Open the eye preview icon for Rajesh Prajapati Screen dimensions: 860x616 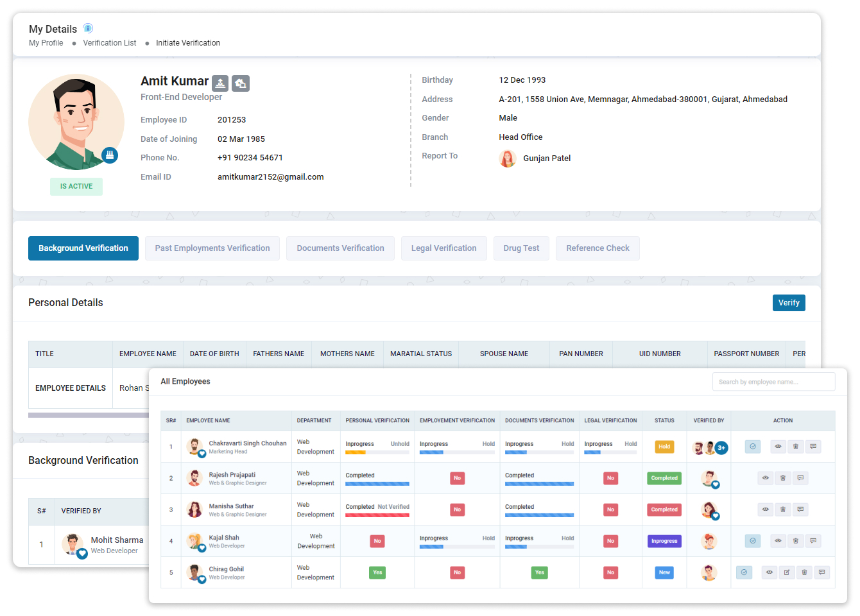[x=765, y=478]
